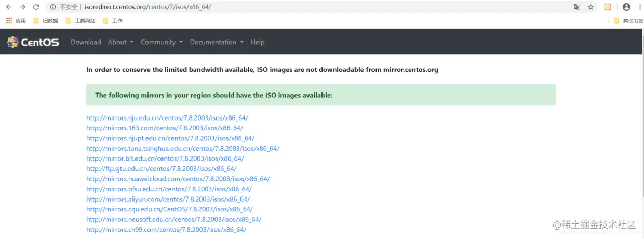
Task: Go back with the browser back arrow
Action: [9, 7]
